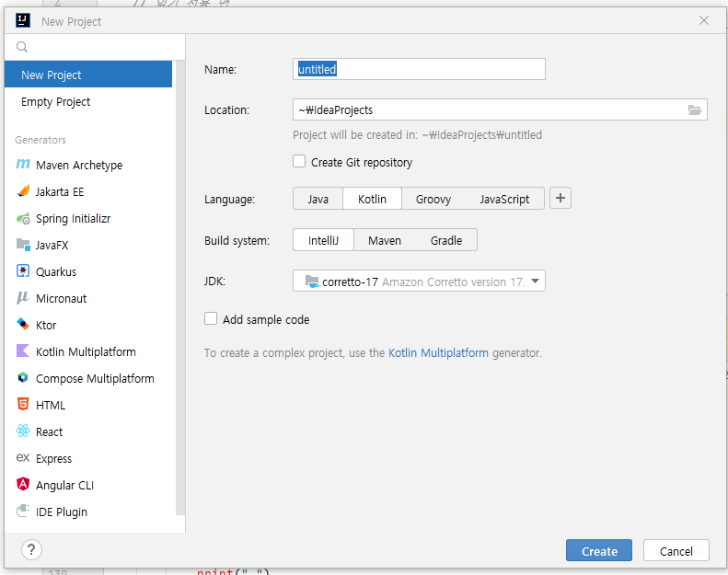Click the JavaFX folder icon
This screenshot has height=575, width=728.
point(23,245)
